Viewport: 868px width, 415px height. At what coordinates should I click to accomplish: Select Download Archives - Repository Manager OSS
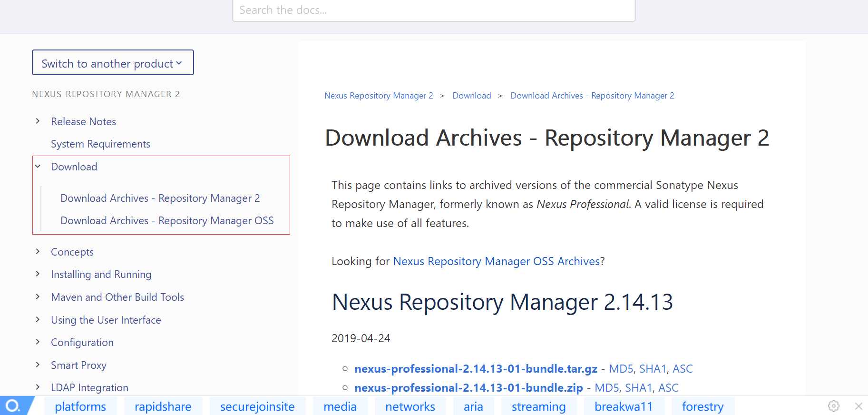(167, 220)
